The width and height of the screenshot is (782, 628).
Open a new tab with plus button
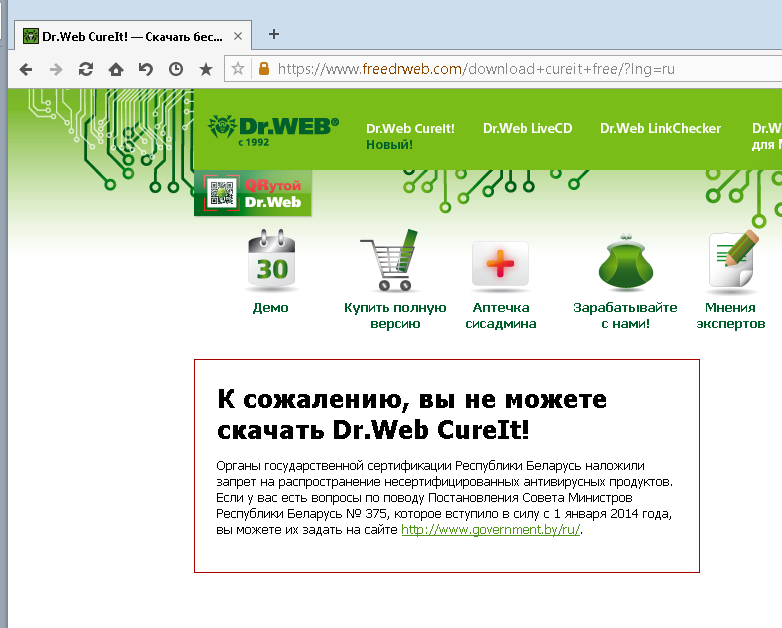[x=273, y=34]
